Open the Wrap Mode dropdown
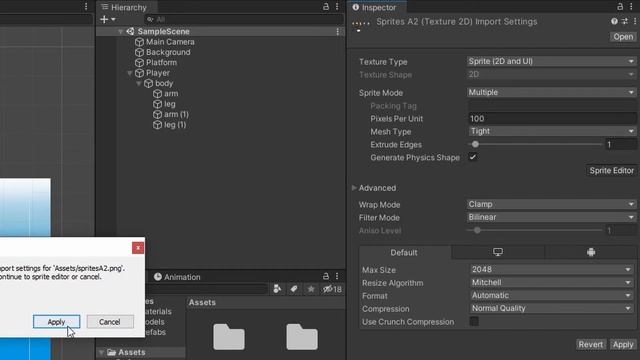This screenshot has width=640, height=360. [551, 204]
